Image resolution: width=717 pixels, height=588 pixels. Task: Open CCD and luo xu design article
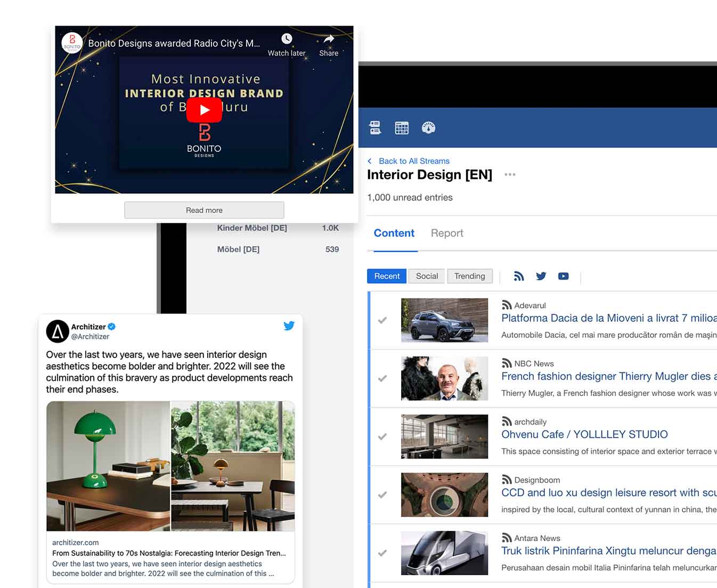coord(609,493)
